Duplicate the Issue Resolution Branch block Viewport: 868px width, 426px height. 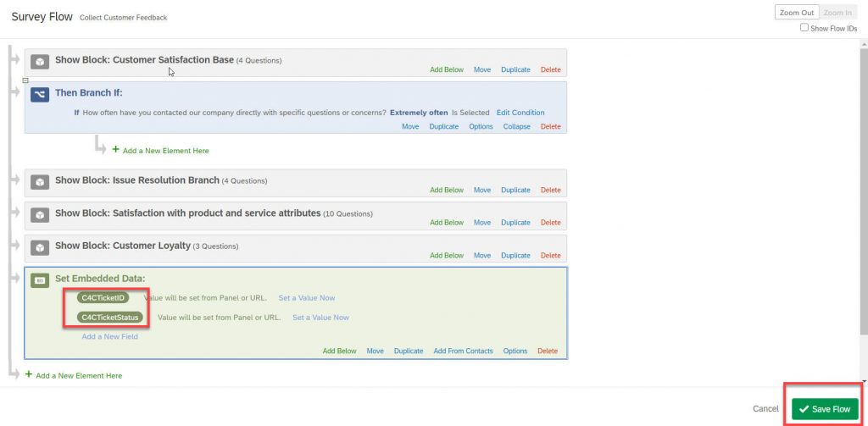[x=515, y=190]
